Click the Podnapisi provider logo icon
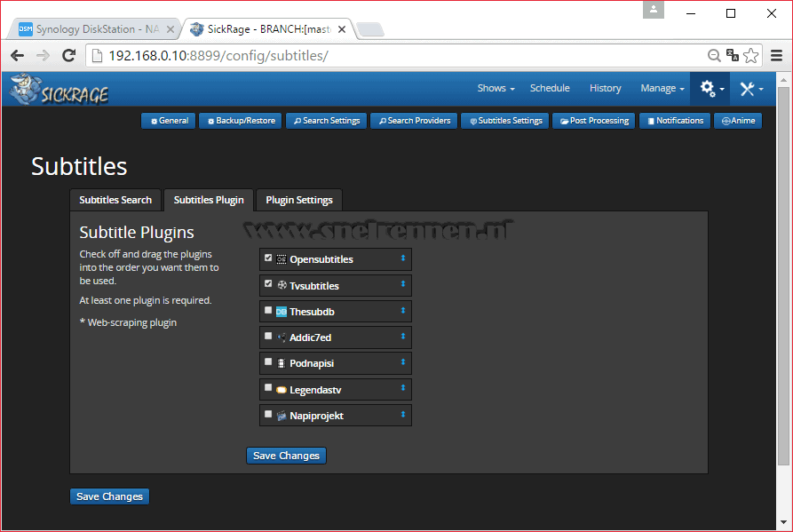This screenshot has width=793, height=532. 282,363
